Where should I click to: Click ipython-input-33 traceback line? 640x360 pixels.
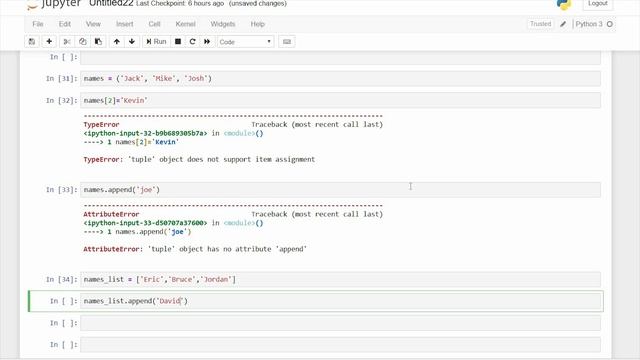[x=173, y=223]
